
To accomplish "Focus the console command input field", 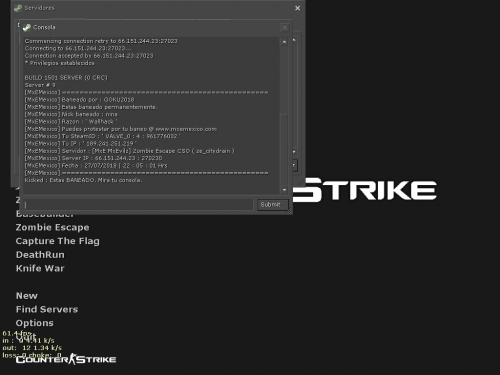I will coord(138,205).
